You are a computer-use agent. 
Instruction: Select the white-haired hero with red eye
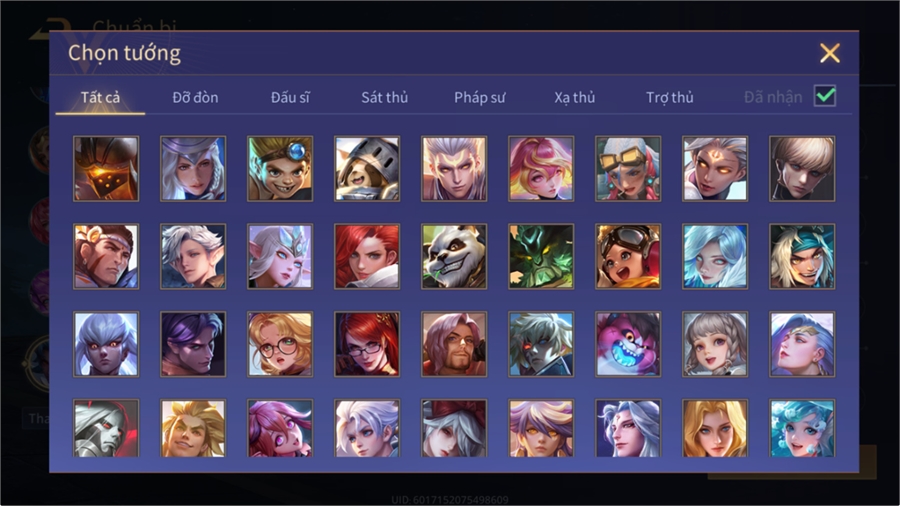tap(541, 344)
